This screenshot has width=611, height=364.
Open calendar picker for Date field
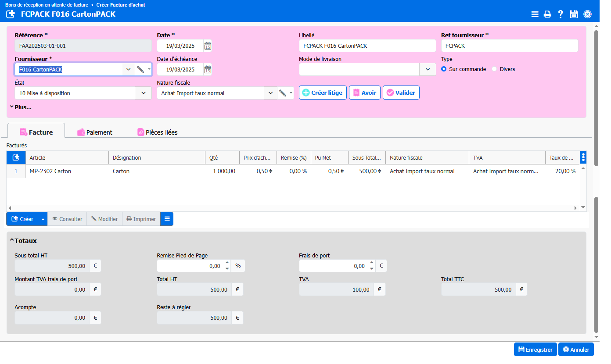coord(208,46)
